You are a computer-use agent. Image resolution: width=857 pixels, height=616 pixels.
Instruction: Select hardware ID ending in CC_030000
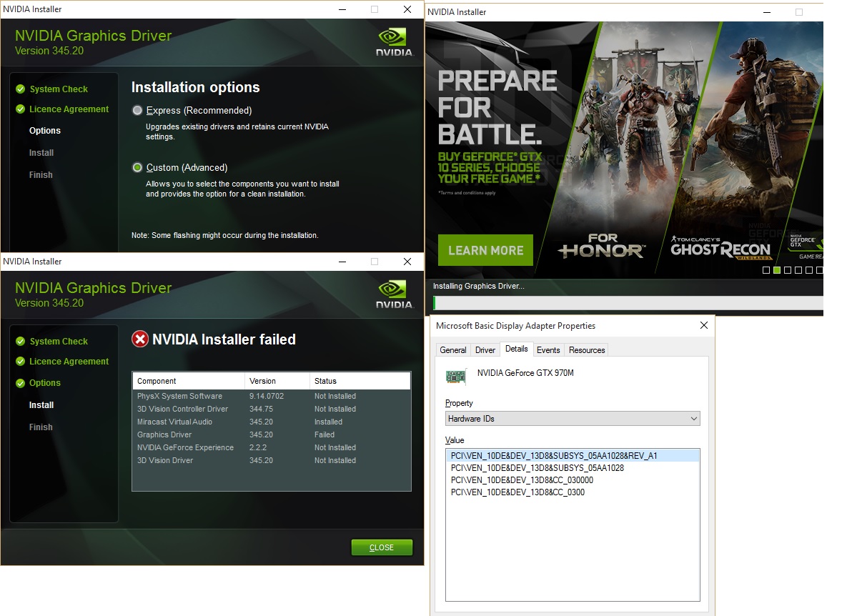573,480
